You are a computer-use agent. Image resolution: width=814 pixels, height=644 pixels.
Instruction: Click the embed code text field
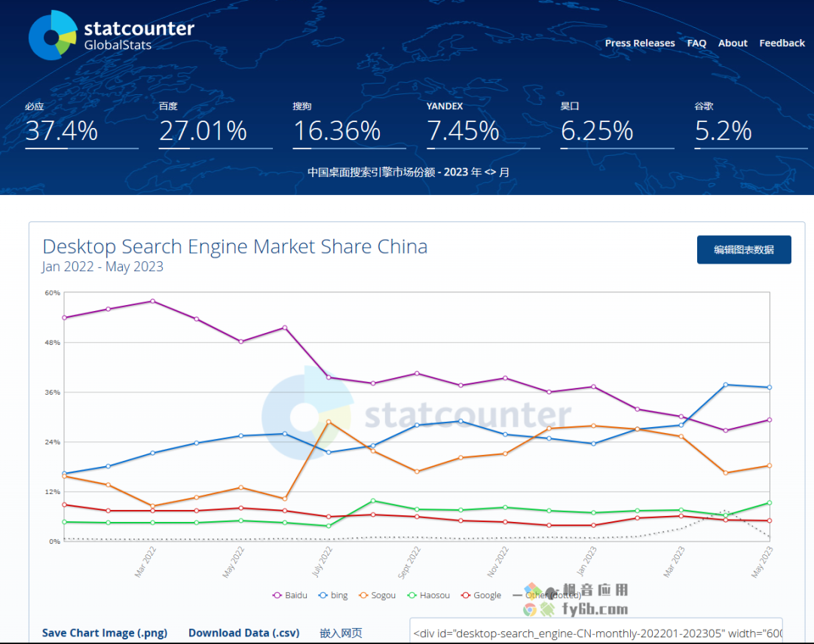(x=596, y=631)
